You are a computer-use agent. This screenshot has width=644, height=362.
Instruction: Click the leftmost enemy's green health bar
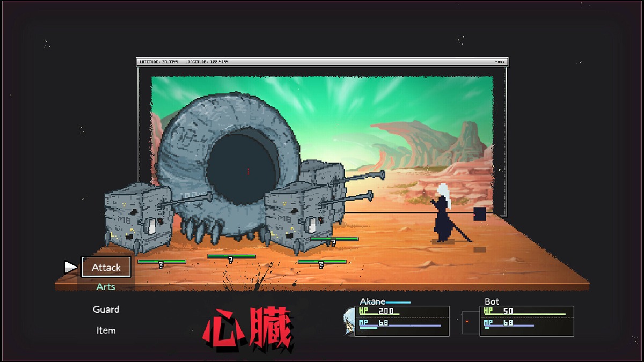[162, 261]
